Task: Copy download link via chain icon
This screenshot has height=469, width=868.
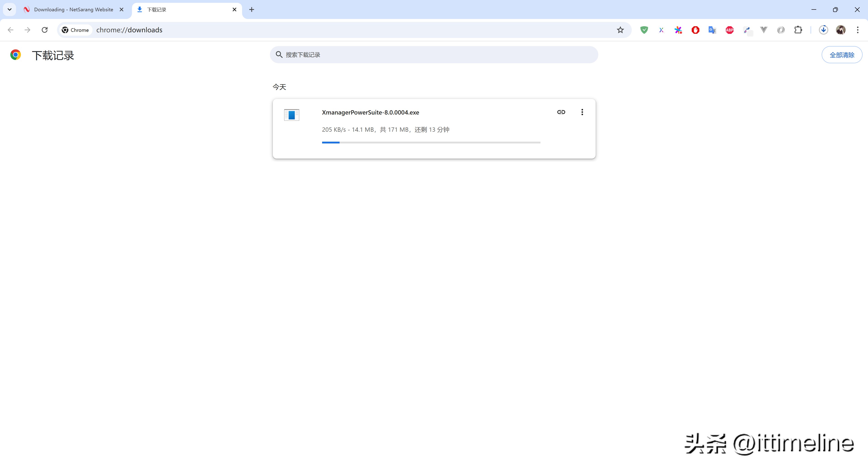Action: (x=561, y=112)
